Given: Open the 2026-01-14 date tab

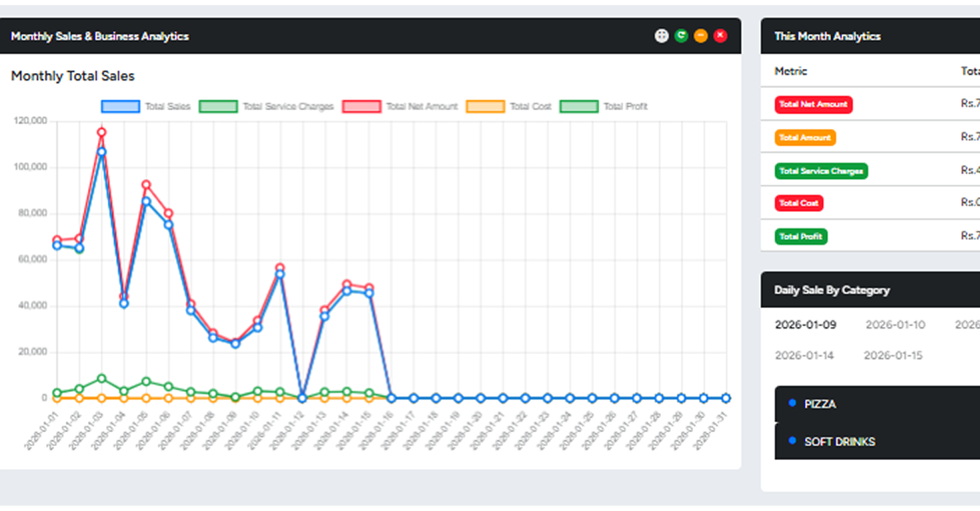Looking at the screenshot, I should [x=804, y=355].
